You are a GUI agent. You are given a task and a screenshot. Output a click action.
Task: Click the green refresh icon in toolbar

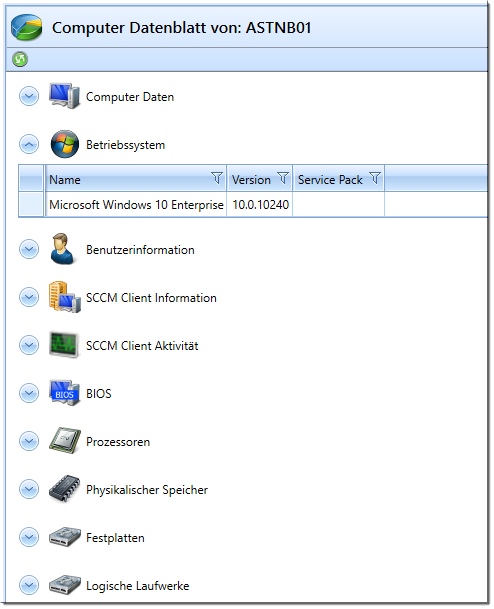pyautogui.click(x=20, y=59)
